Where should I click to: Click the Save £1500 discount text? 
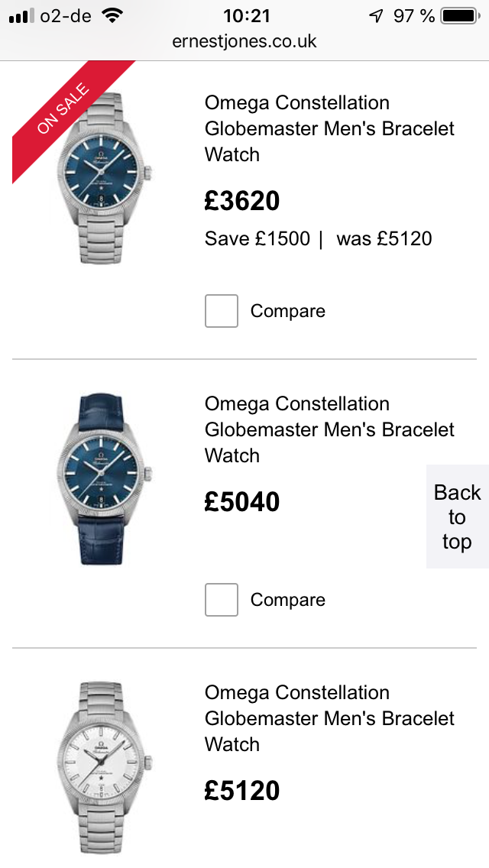[257, 238]
